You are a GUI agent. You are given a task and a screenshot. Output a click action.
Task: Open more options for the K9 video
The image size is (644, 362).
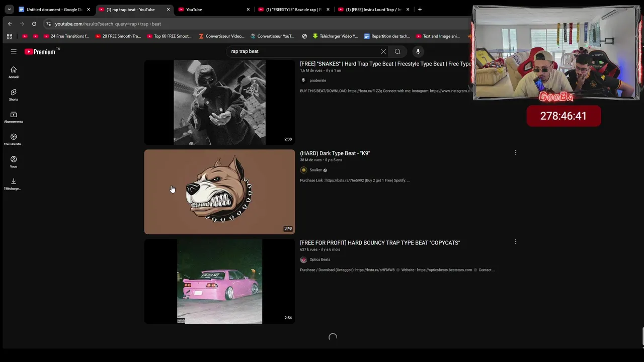pos(516,152)
